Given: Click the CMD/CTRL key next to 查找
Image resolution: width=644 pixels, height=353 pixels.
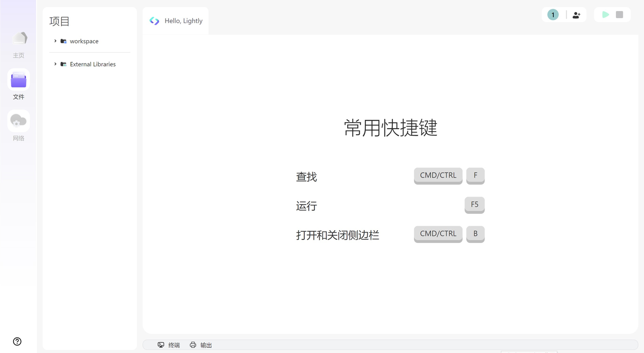Looking at the screenshot, I should point(438,175).
